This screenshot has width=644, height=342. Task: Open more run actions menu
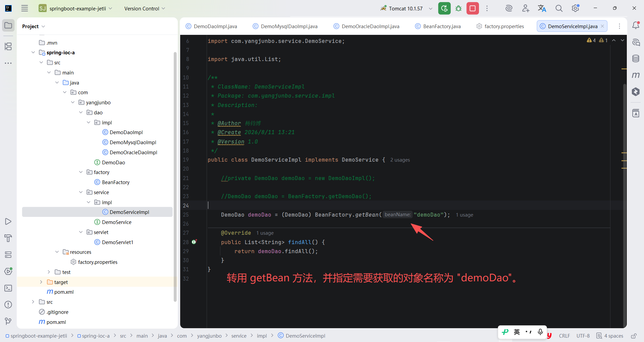(487, 8)
